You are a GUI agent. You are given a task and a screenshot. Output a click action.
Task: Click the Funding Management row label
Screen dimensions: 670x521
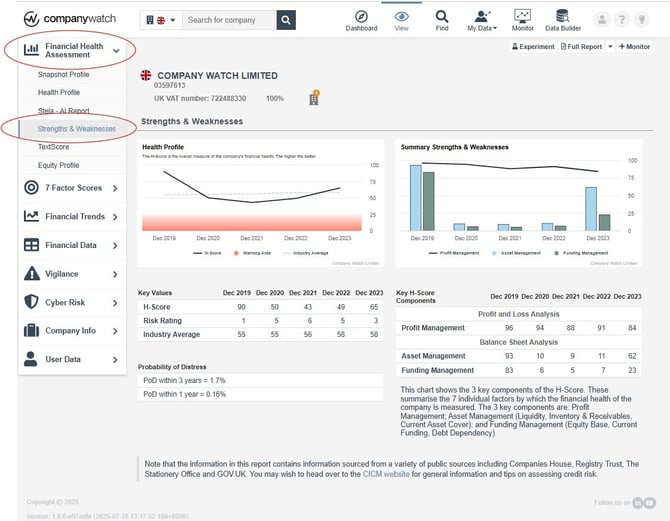[x=438, y=370]
